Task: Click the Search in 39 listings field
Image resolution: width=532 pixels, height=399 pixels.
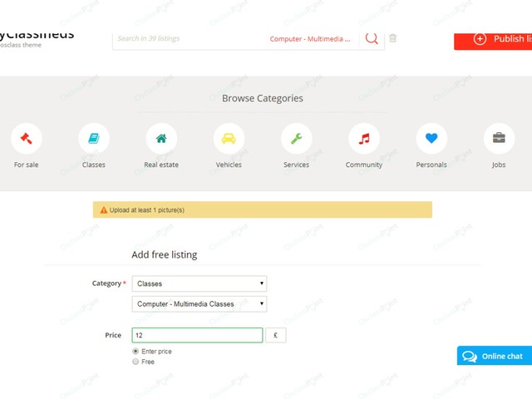Action: coord(190,39)
